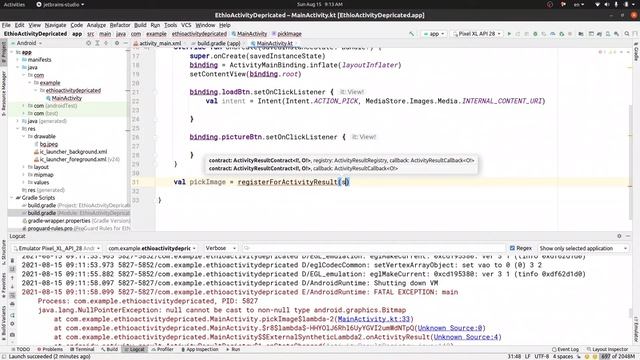The image size is (640, 360).
Task: Open the Verbose log level dropdown
Action: tap(220, 248)
